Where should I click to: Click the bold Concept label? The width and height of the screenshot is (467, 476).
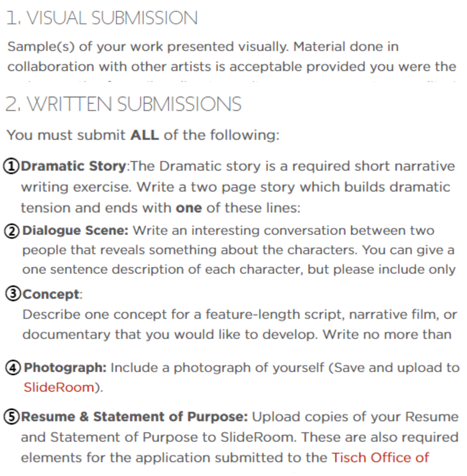point(51,294)
